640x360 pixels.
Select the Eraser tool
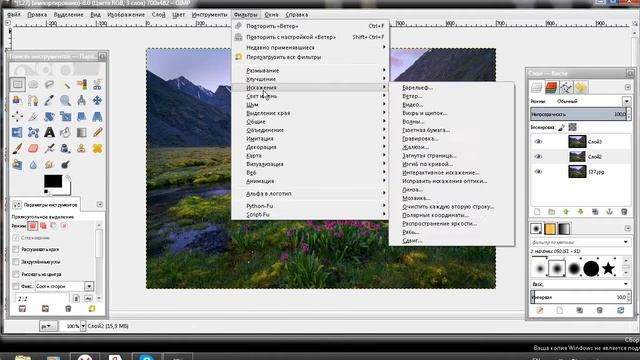tap(33, 149)
